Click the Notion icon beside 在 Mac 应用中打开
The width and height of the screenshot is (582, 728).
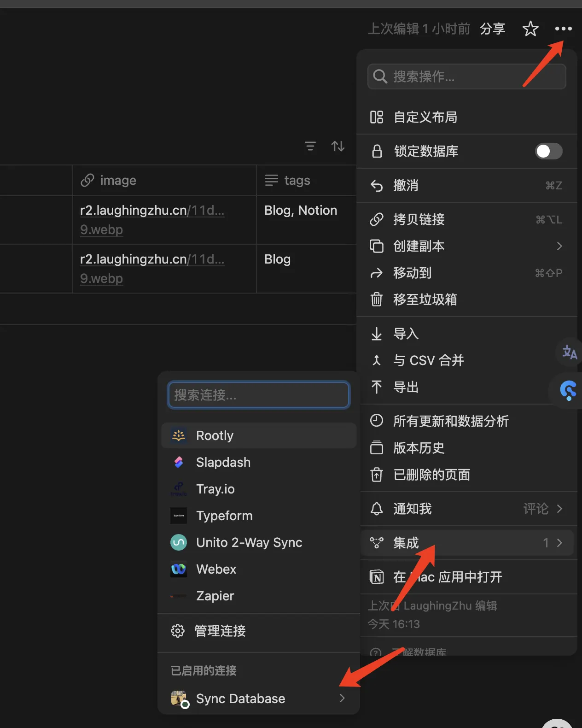377,577
